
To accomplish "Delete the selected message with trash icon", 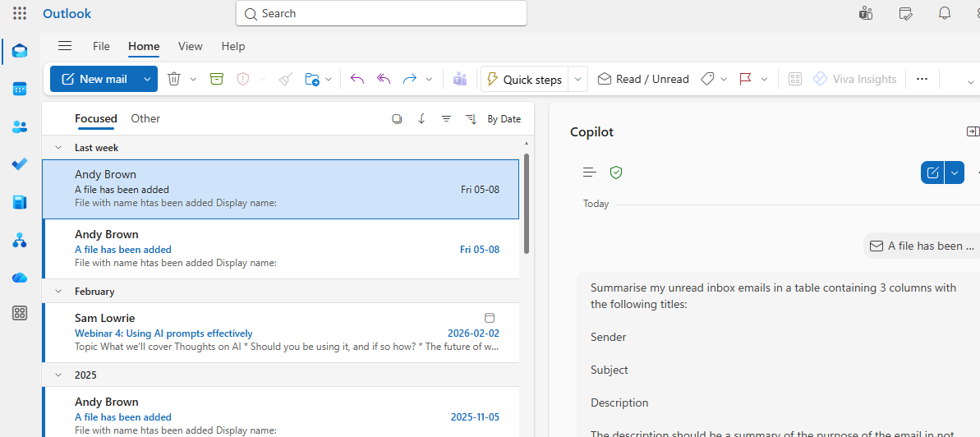I will click(174, 80).
